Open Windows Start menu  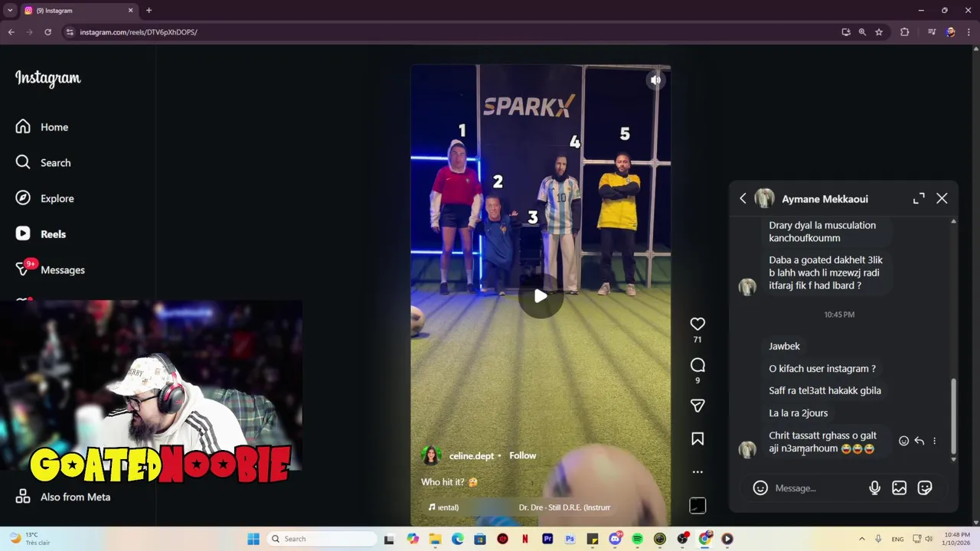[x=253, y=539]
